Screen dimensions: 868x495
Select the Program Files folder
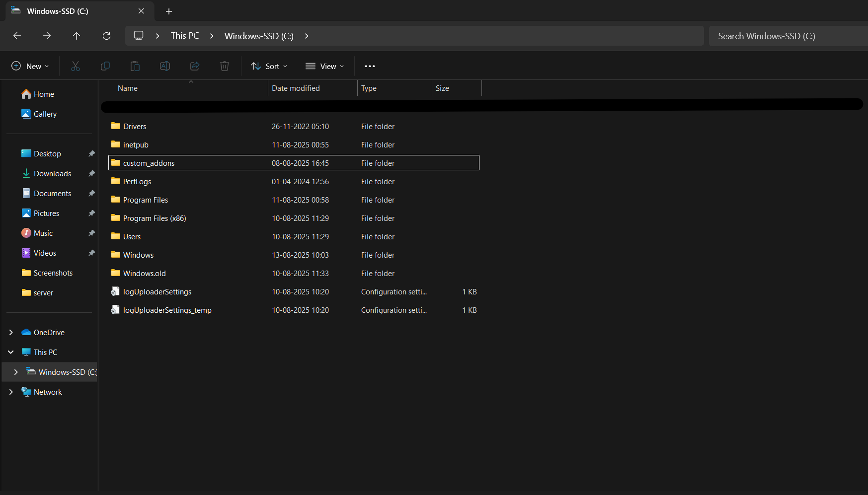click(145, 200)
